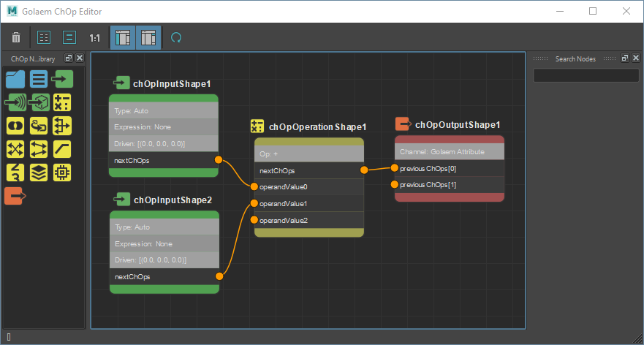Click 'Driven' row in chOpInputShape2
This screenshot has height=345, width=644.
coord(164,260)
